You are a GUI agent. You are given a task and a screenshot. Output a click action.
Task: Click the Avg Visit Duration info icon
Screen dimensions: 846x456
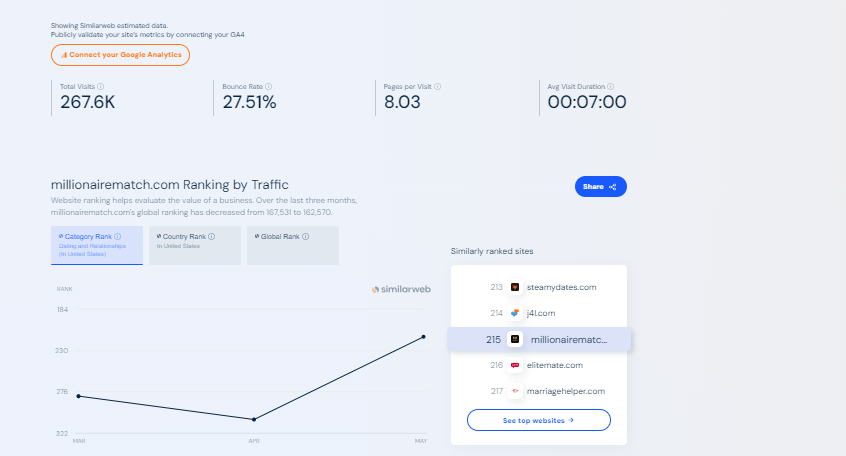610,87
